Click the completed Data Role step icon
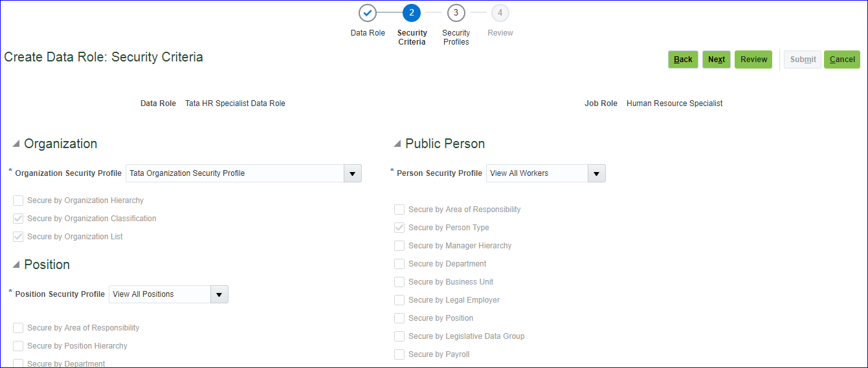This screenshot has height=368, width=868. click(x=368, y=13)
